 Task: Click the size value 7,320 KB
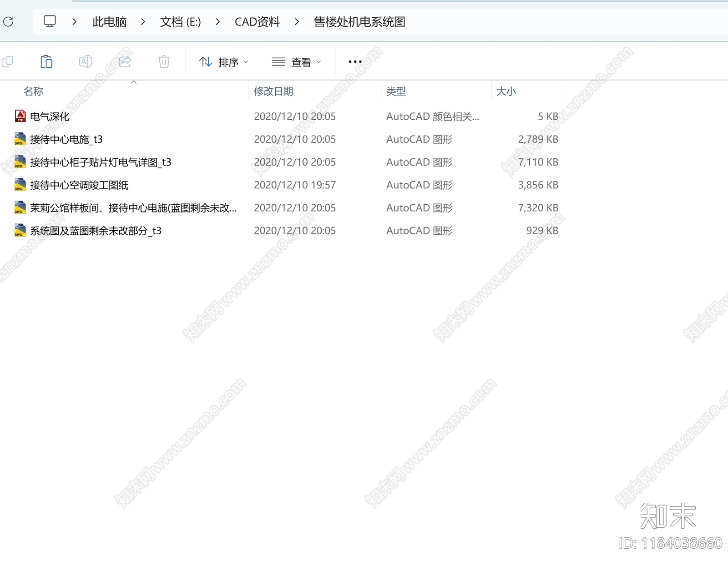tap(538, 208)
